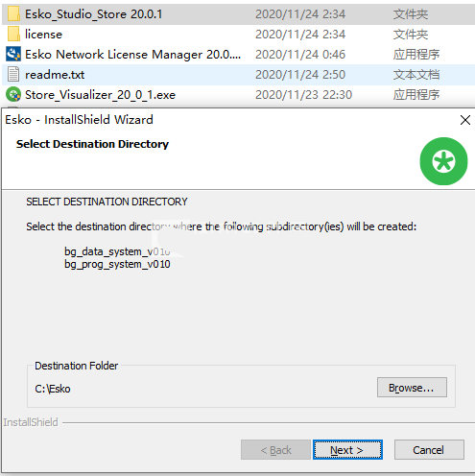Proceed with the Next > button
475x476 pixels.
click(347, 450)
